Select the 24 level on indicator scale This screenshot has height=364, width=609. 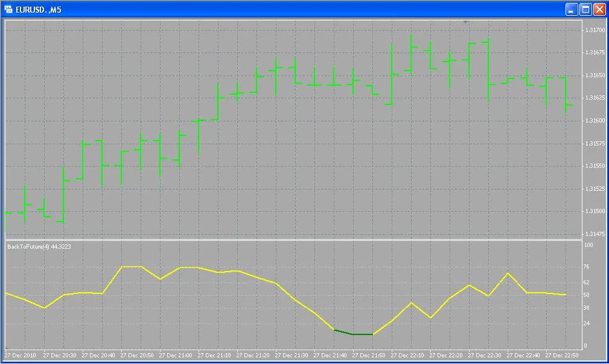click(587, 324)
